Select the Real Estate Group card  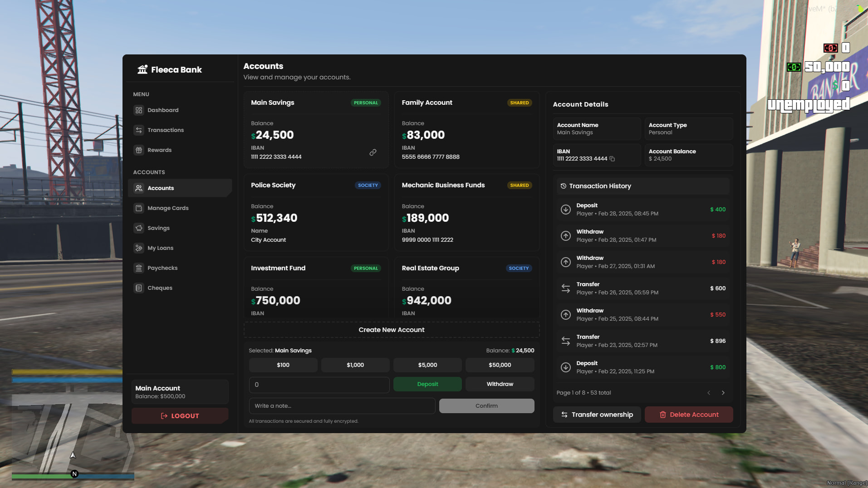[467, 288]
